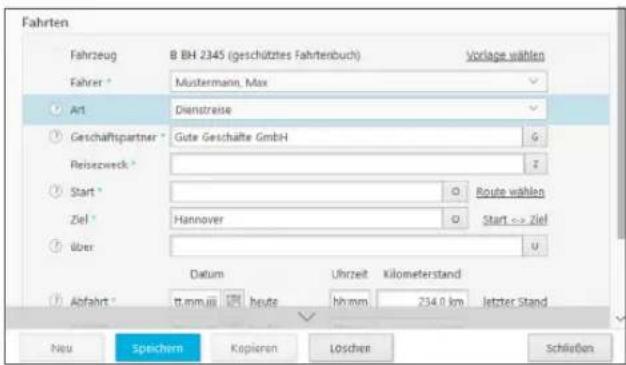This screenshot has height=365, width=626.
Task: Open help icon next to Art
Action: (x=56, y=109)
